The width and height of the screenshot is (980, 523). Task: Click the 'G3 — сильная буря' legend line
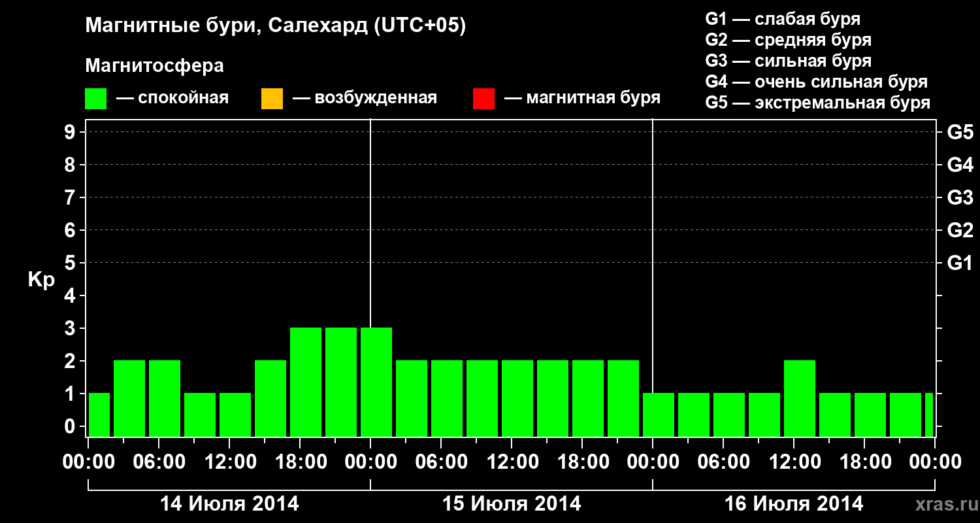point(789,61)
